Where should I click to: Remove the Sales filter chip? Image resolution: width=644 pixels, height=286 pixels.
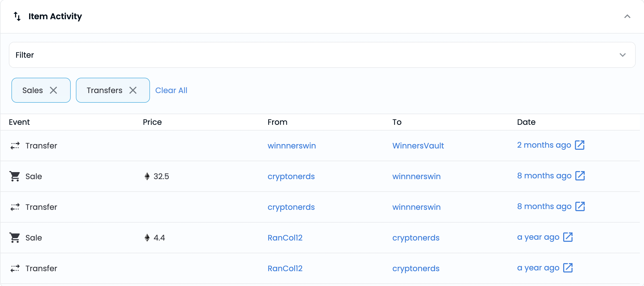click(x=54, y=90)
